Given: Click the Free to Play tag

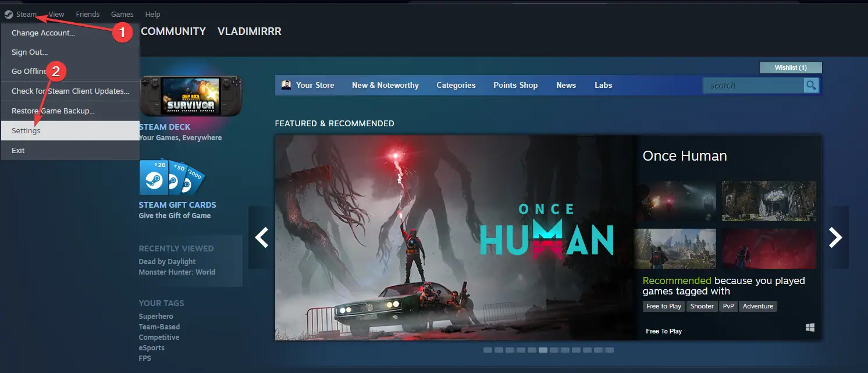Looking at the screenshot, I should point(664,306).
